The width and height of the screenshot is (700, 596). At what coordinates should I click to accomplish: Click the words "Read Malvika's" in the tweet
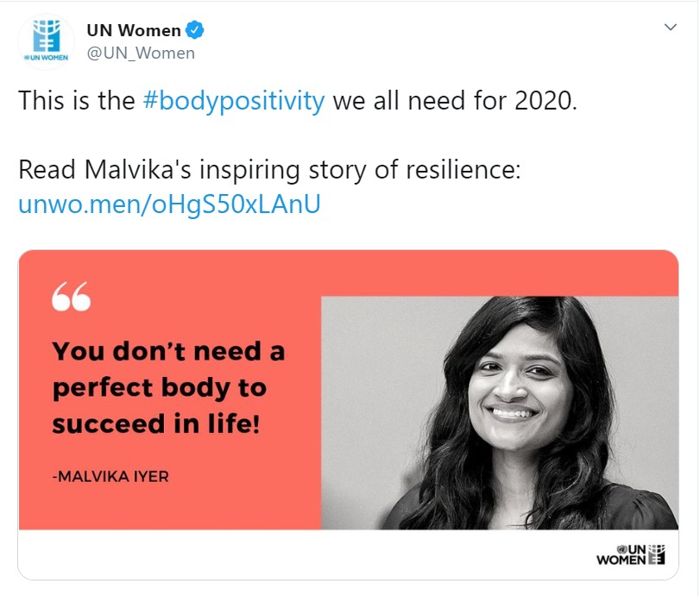[119, 168]
